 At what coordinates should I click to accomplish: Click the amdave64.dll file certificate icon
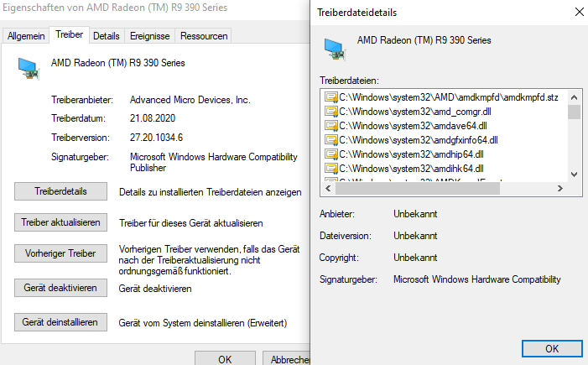[x=331, y=126]
